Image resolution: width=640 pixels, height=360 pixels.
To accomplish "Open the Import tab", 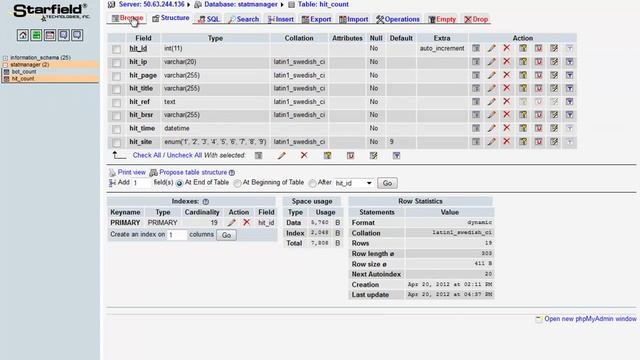I will point(354,19).
